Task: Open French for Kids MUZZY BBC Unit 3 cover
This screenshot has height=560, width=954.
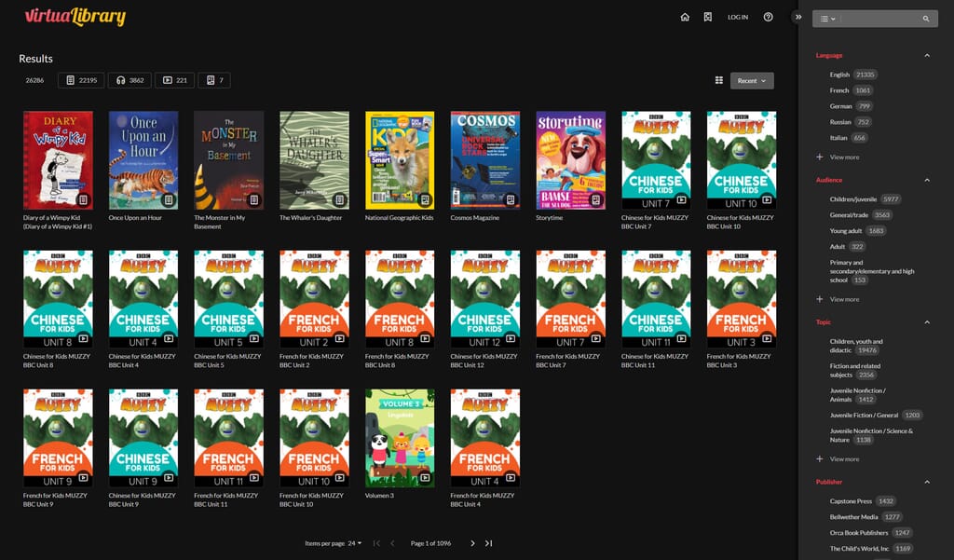Action: [741, 299]
